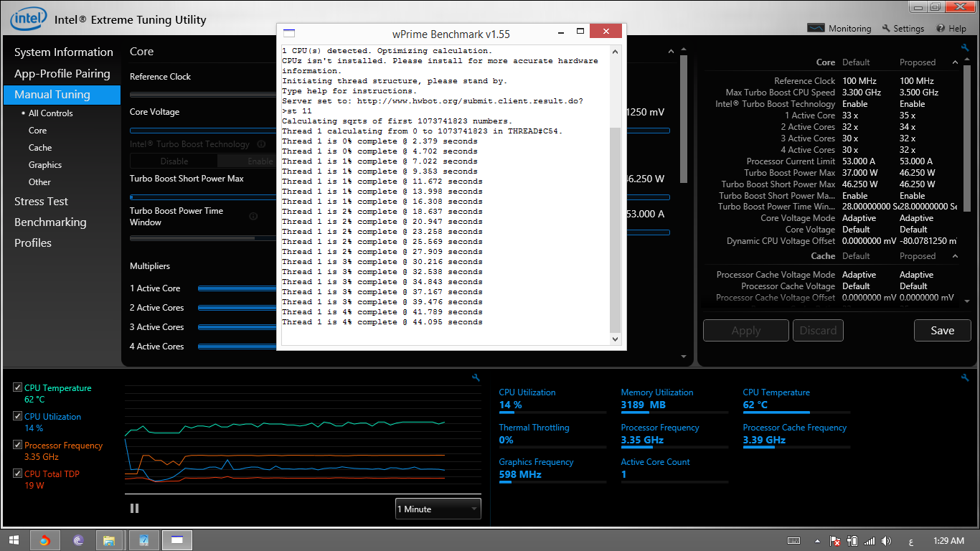Toggle the CPU Total TDP checkbox
Image resolution: width=980 pixels, height=551 pixels.
(x=18, y=474)
